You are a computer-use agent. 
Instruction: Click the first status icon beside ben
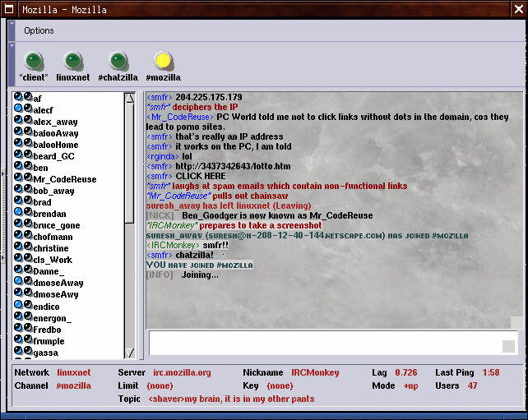click(x=18, y=165)
